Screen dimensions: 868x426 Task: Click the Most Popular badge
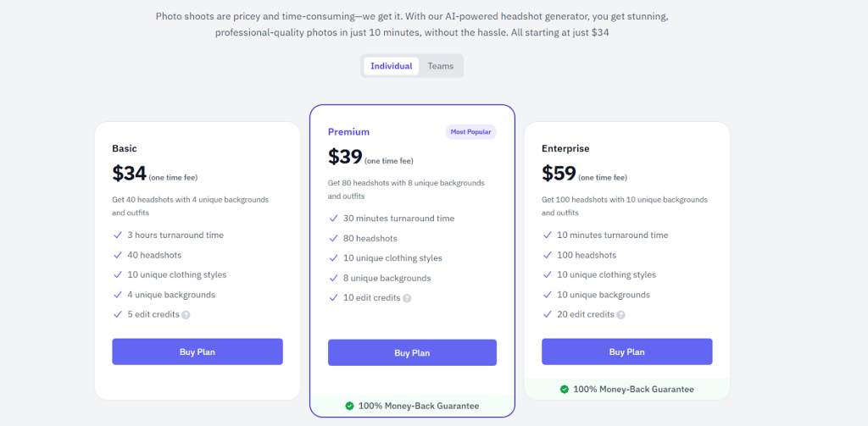[x=470, y=132]
